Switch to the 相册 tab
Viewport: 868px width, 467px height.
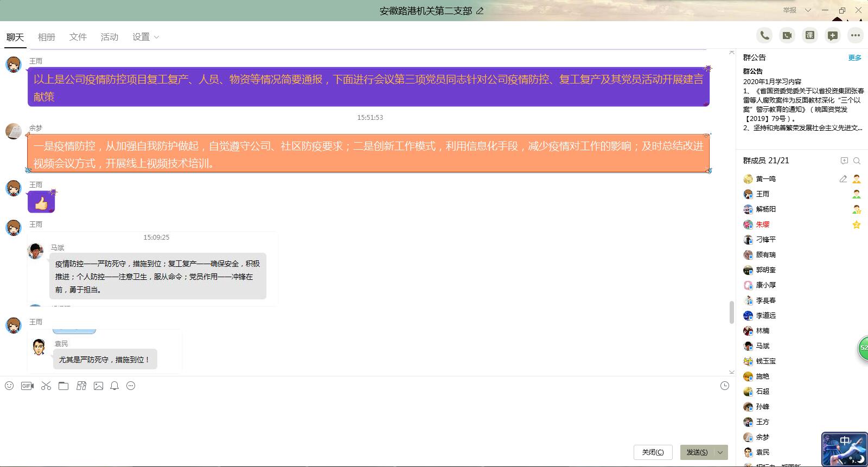[47, 37]
